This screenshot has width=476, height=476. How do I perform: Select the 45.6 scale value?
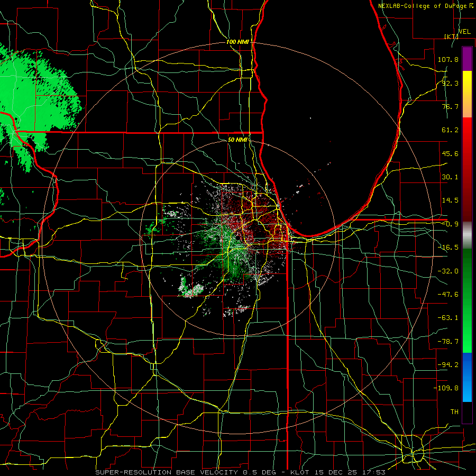tap(450, 153)
